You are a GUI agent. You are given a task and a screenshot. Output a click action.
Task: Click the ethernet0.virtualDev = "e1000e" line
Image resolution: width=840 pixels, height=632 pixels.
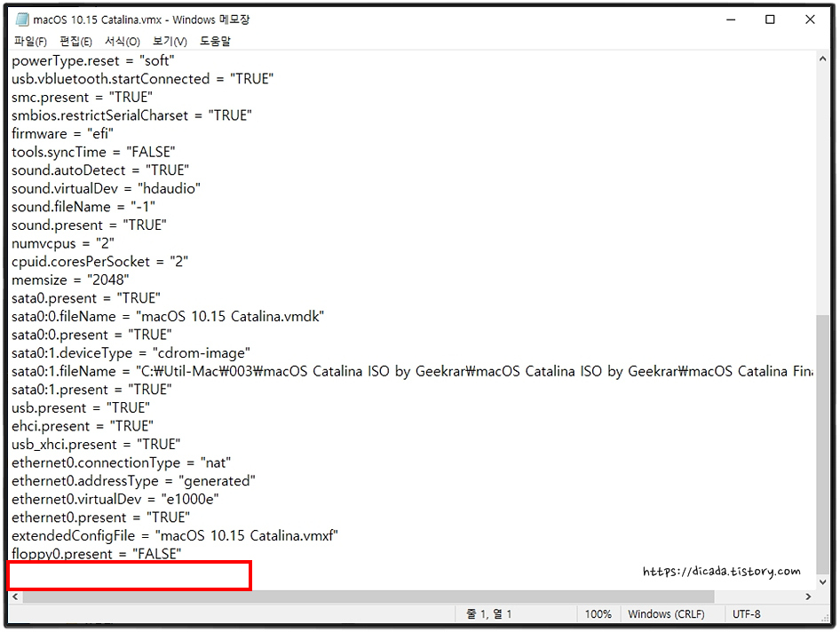tap(115, 499)
